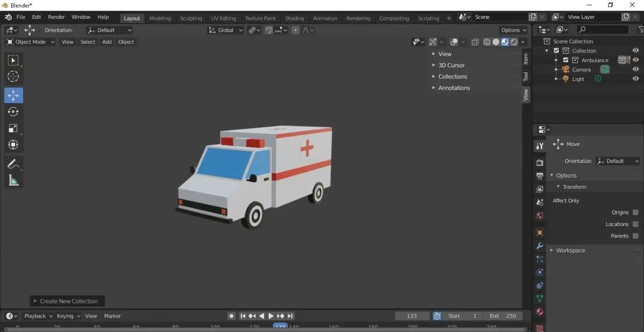Open the Global transform orientation dropdown

coord(225,31)
